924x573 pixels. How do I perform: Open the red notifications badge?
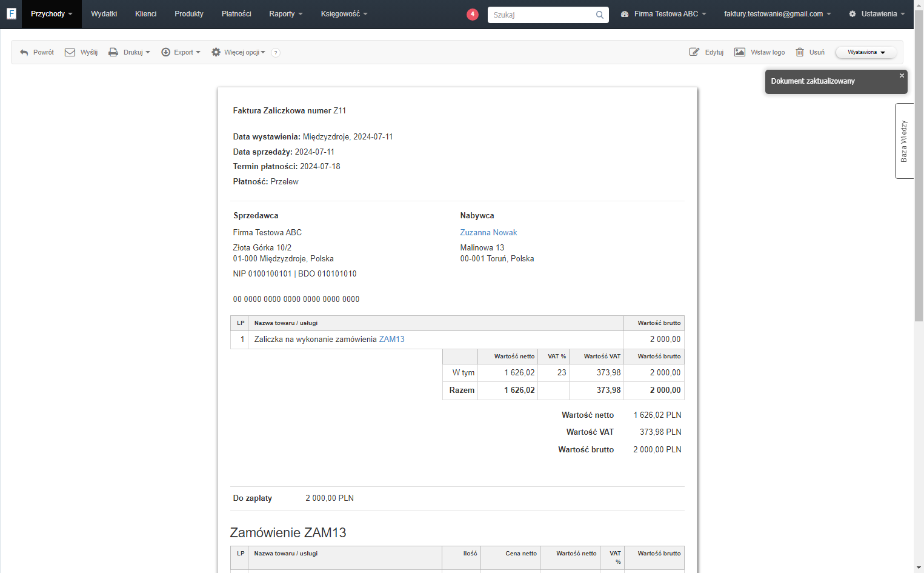473,14
